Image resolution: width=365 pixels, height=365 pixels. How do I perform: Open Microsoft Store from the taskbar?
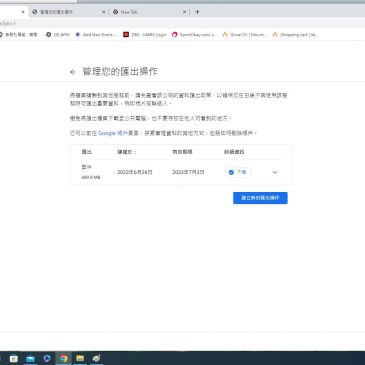[14, 358]
